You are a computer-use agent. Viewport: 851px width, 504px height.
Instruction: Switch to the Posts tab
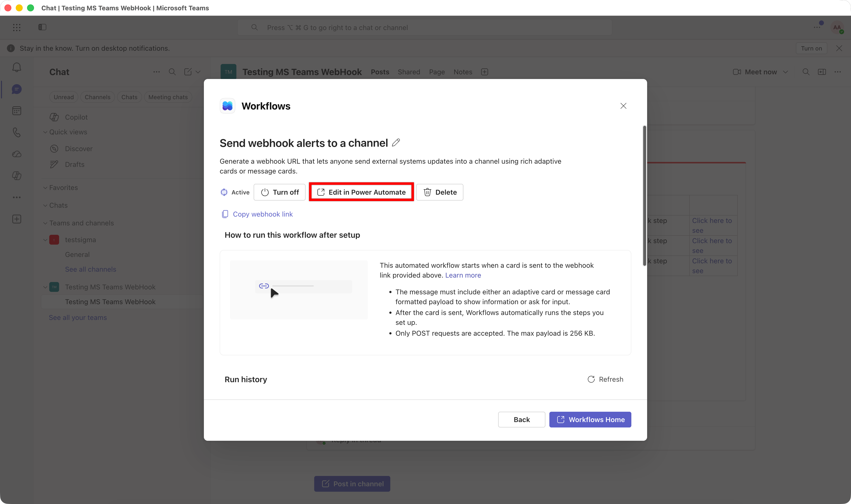(x=380, y=72)
